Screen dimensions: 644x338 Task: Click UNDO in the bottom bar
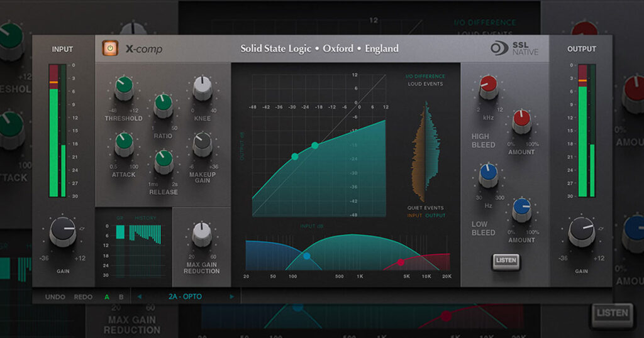pos(55,297)
